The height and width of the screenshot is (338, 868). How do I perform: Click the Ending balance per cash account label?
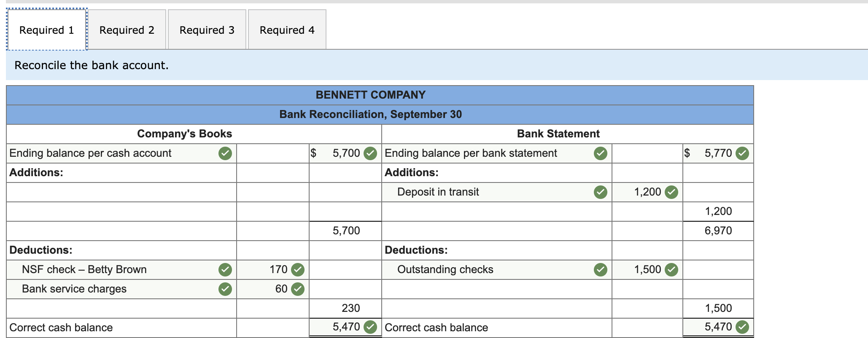click(91, 153)
